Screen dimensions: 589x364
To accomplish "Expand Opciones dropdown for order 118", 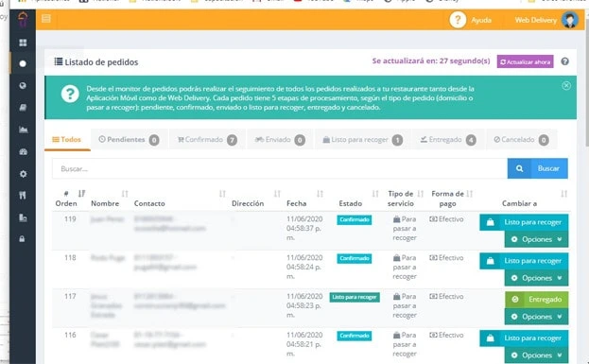I will click(x=536, y=278).
